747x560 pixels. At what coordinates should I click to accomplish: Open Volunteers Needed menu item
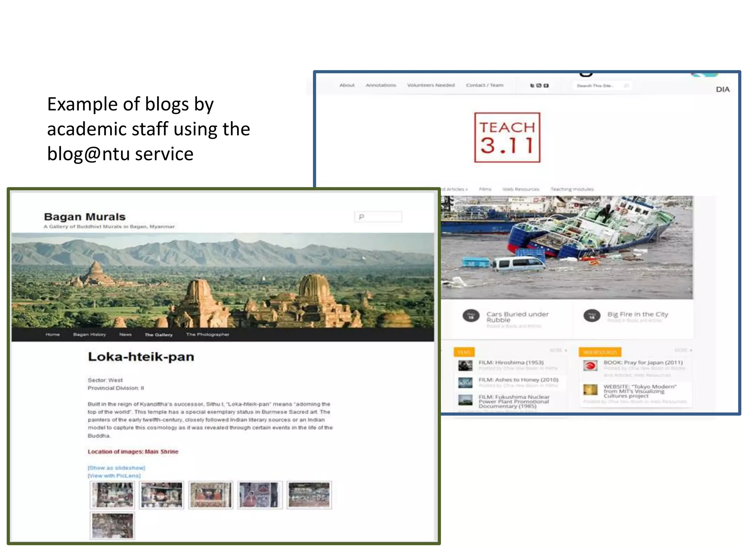click(x=431, y=85)
